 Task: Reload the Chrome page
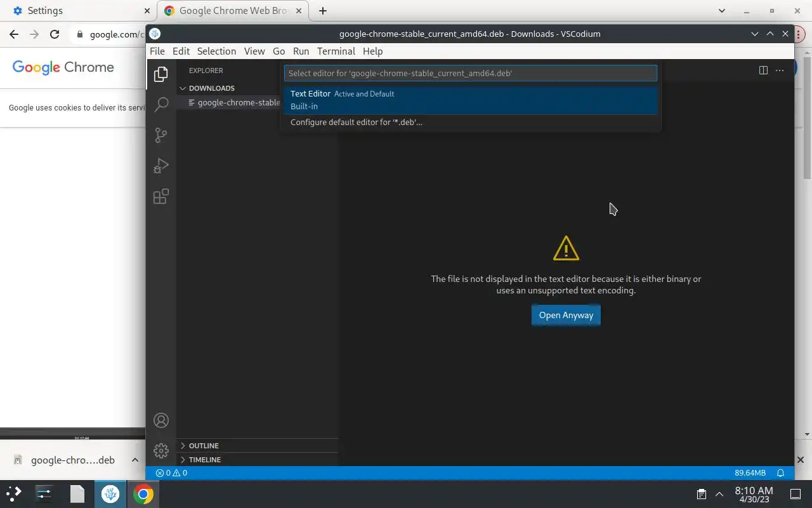(55, 34)
